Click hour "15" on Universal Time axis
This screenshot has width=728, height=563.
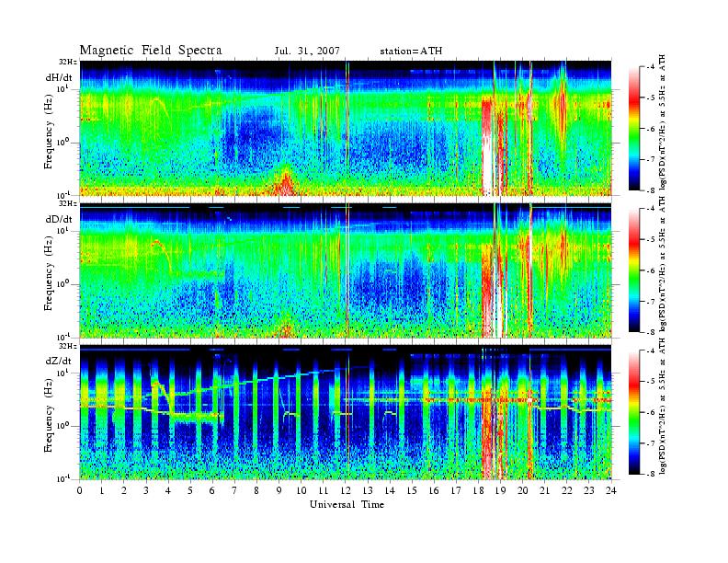[x=412, y=490]
